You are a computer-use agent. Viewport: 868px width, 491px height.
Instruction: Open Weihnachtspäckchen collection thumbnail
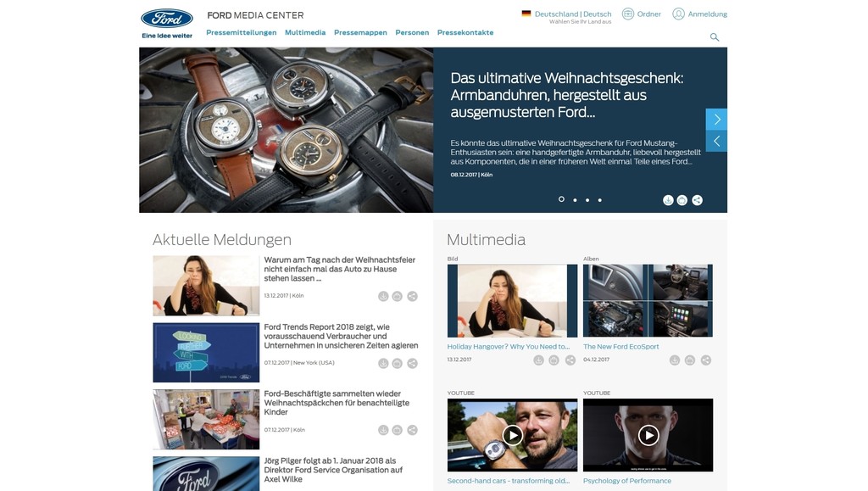[206, 420]
